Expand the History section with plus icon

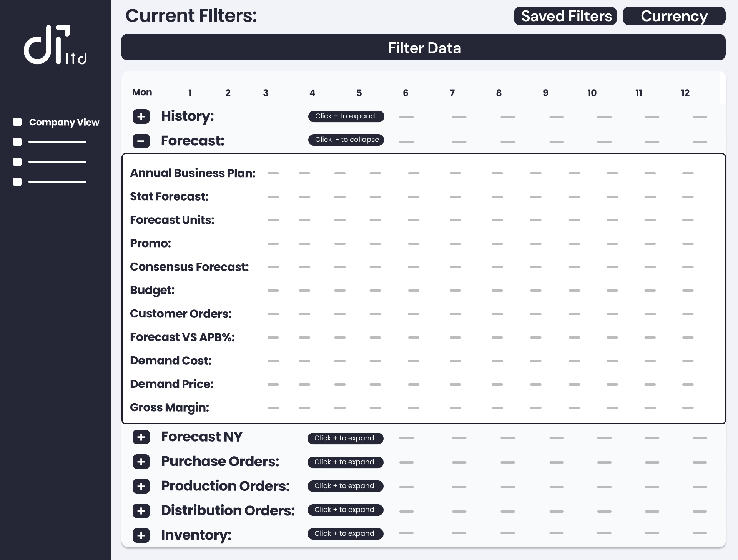[x=141, y=116]
